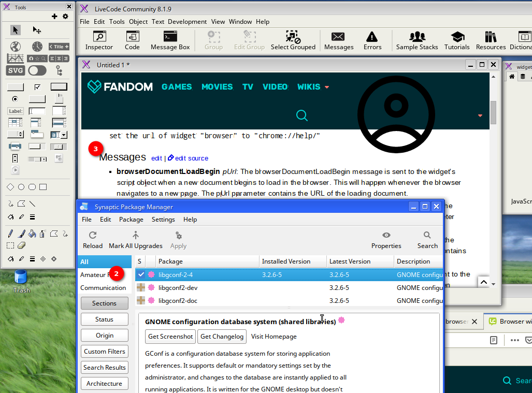Open the LiveCode Development menu
Viewport: 532px width, 393px height.
pyautogui.click(x=187, y=22)
